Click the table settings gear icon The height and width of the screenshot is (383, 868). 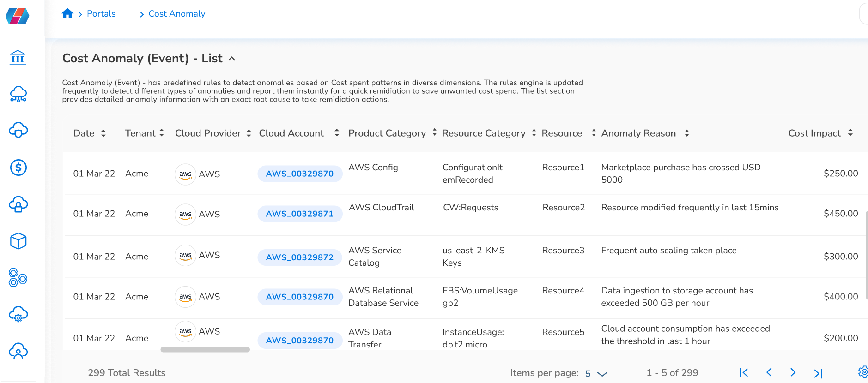click(x=862, y=372)
